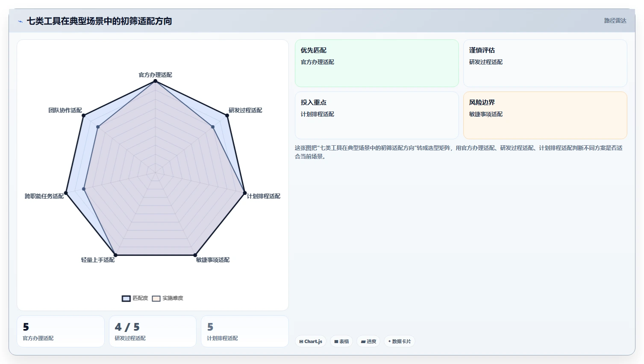644x364 pixels.
Task: Select the 数据卡片 tag
Action: pyautogui.click(x=399, y=341)
